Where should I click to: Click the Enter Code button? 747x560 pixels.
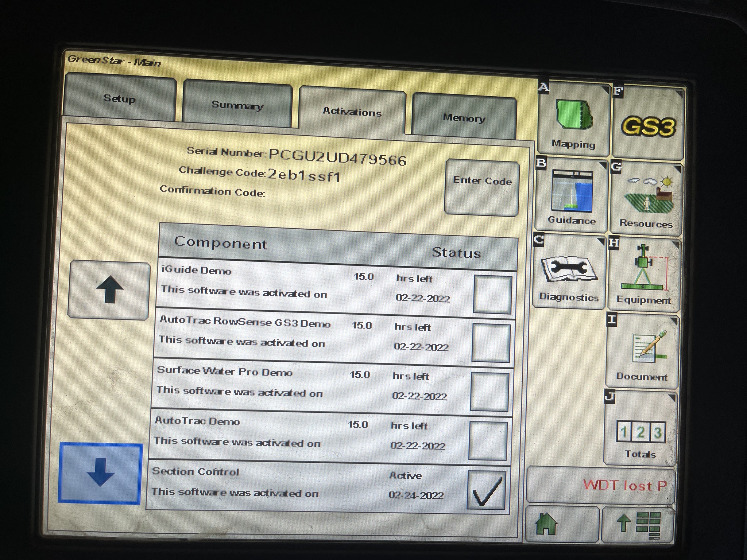pos(482,187)
